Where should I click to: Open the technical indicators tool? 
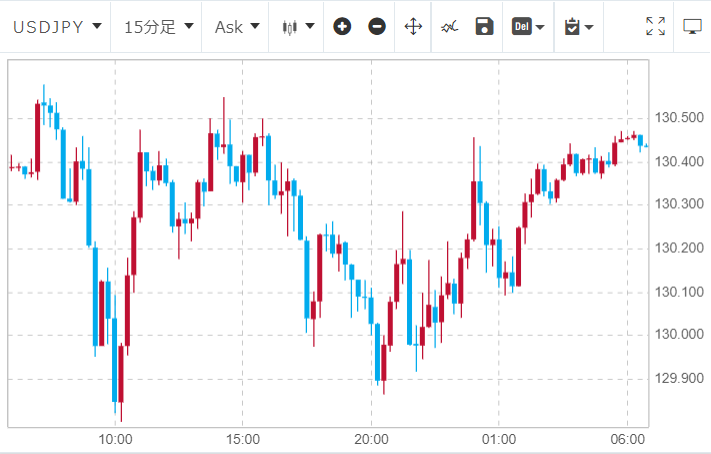tap(450, 26)
